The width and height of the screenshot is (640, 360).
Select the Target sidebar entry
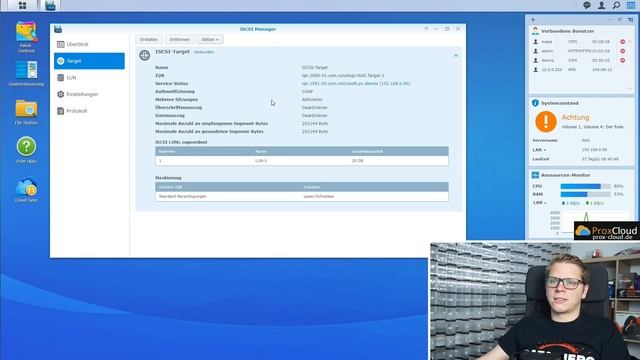[89, 61]
